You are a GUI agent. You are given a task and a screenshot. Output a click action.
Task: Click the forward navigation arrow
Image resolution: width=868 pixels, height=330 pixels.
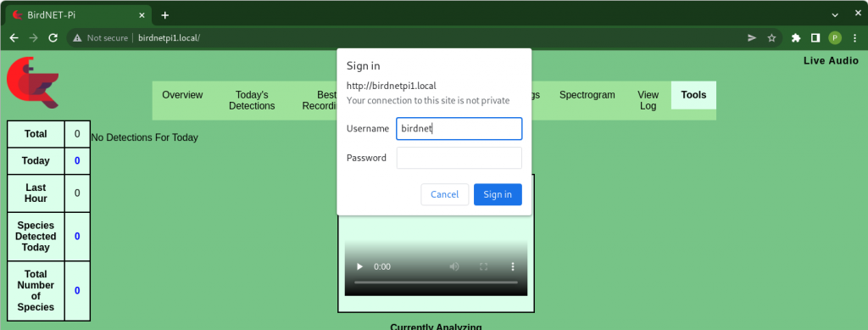34,37
